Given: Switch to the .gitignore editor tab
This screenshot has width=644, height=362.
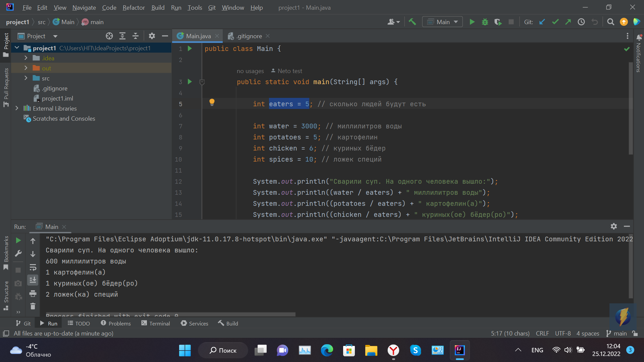Looking at the screenshot, I should pos(249,36).
